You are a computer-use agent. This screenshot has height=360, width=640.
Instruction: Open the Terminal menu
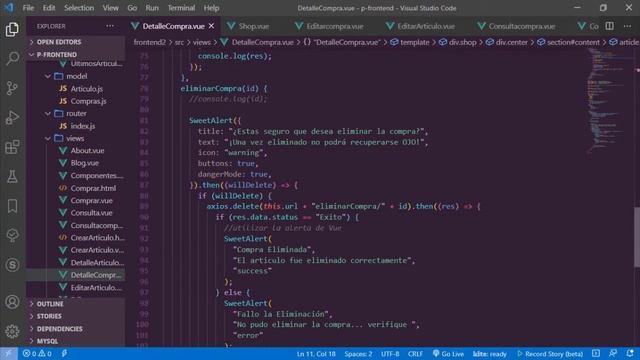click(181, 8)
